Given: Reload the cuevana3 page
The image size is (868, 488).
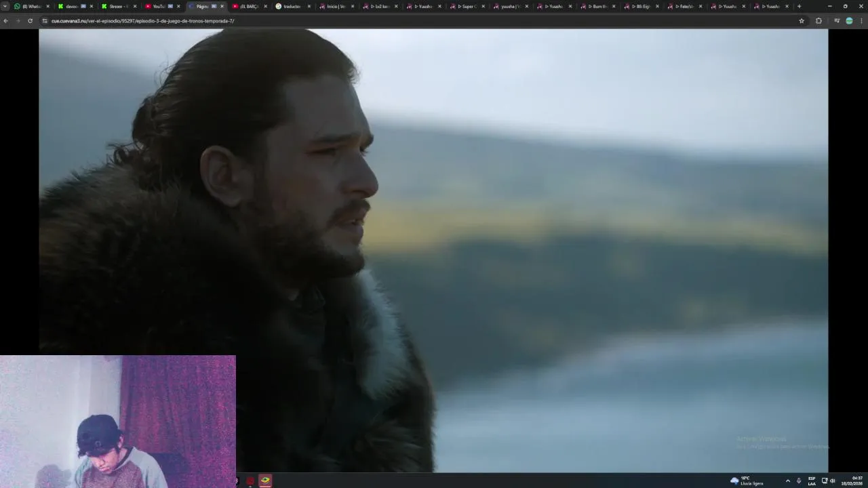Looking at the screenshot, I should (x=30, y=21).
